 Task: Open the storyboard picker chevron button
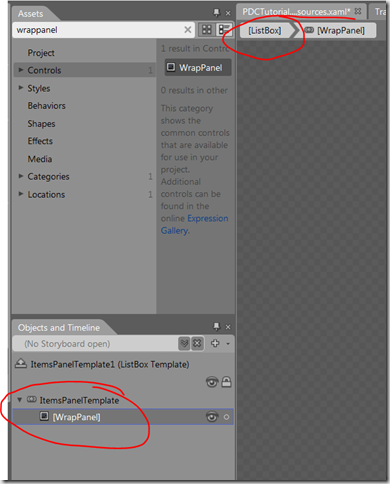(x=184, y=343)
